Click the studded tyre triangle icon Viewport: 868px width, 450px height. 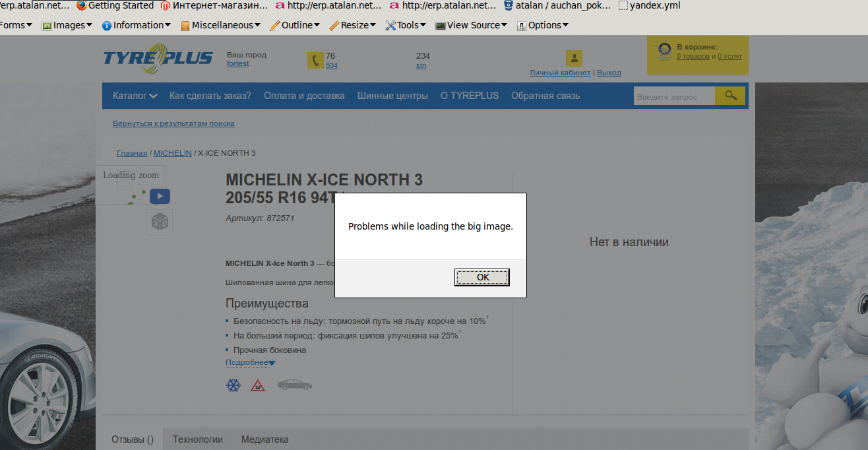[258, 385]
